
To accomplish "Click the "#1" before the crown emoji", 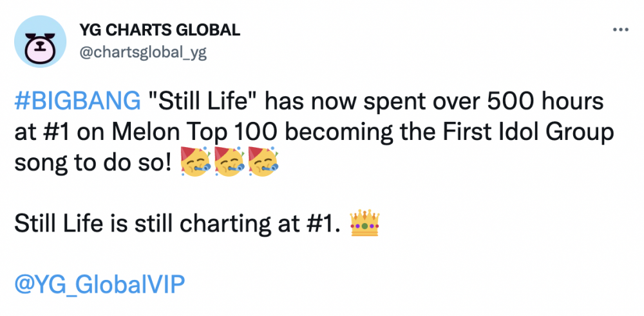I will 319,224.
